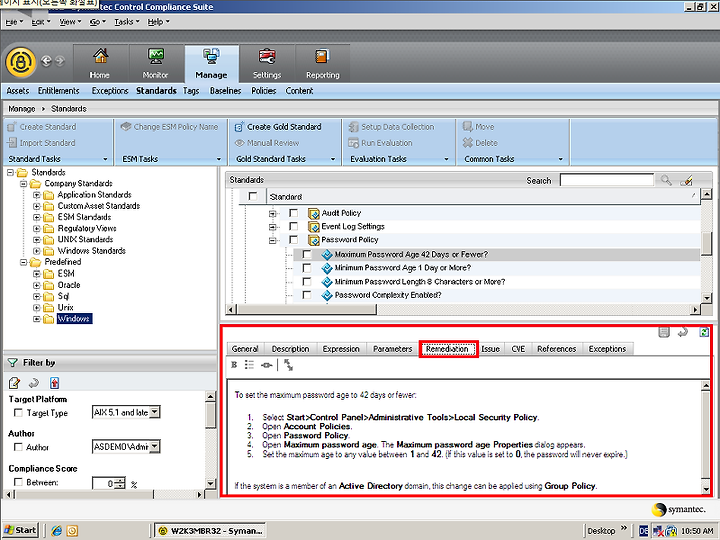Viewport: 720px width, 540px height.
Task: Click the save icon in details pane
Action: [x=664, y=332]
